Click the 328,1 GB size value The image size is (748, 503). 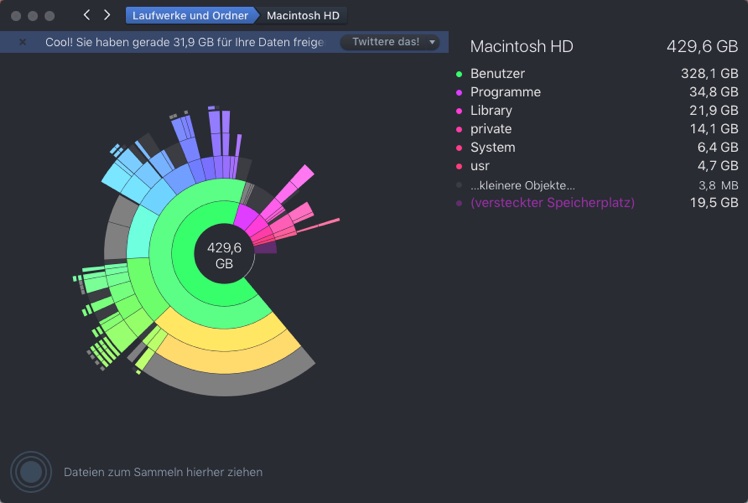point(709,73)
